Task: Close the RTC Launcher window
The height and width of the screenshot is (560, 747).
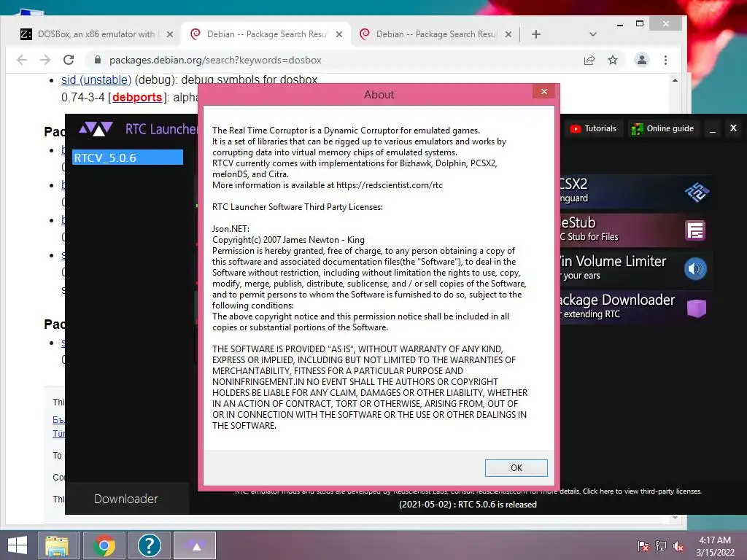Action: (733, 128)
